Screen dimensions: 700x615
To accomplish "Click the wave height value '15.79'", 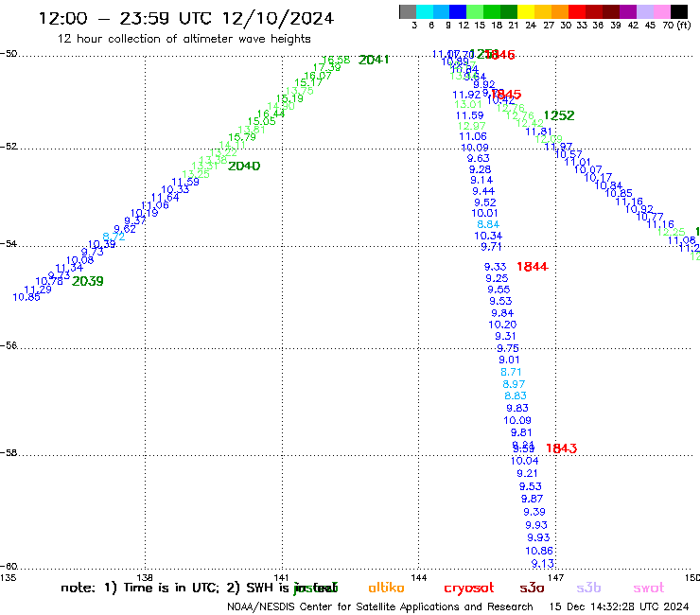I will point(242,137).
